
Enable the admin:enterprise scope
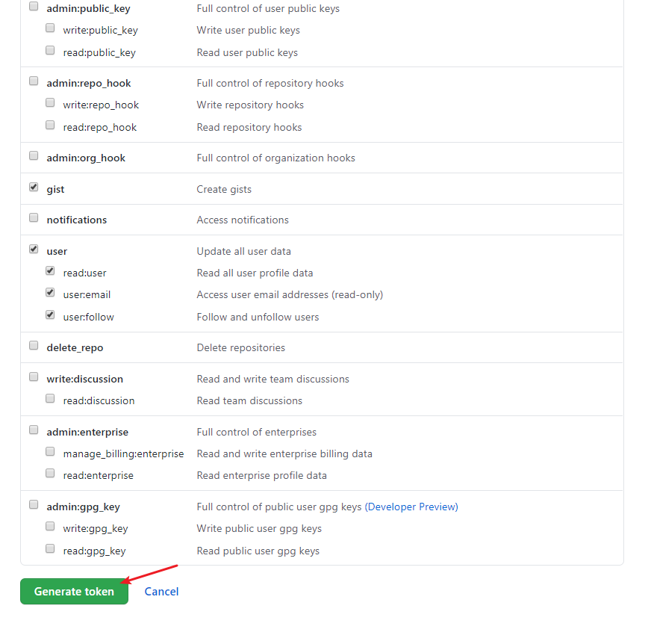coord(33,430)
